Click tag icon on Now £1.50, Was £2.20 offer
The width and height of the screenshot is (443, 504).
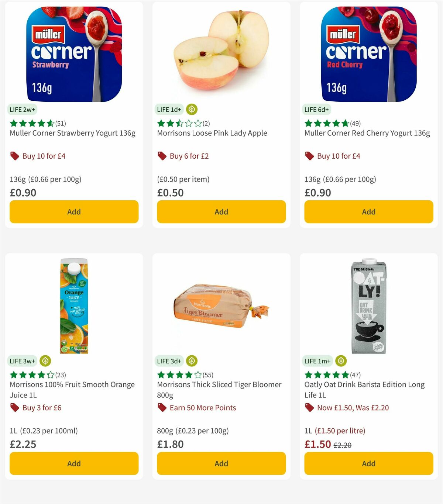click(309, 408)
